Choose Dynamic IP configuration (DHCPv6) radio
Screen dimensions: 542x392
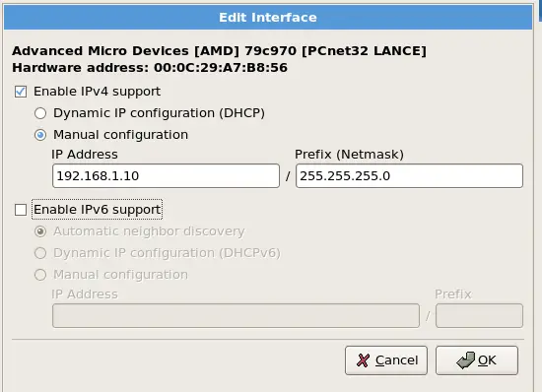tap(40, 253)
